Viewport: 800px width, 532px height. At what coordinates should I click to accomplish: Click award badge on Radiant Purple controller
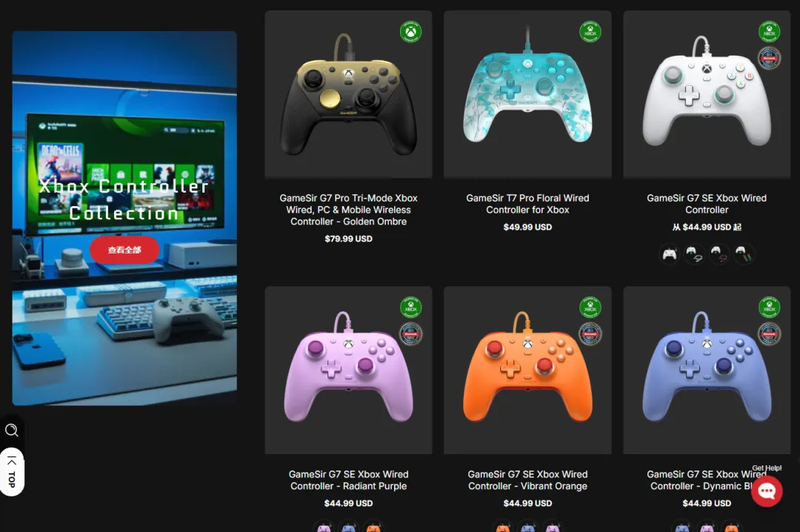click(410, 334)
